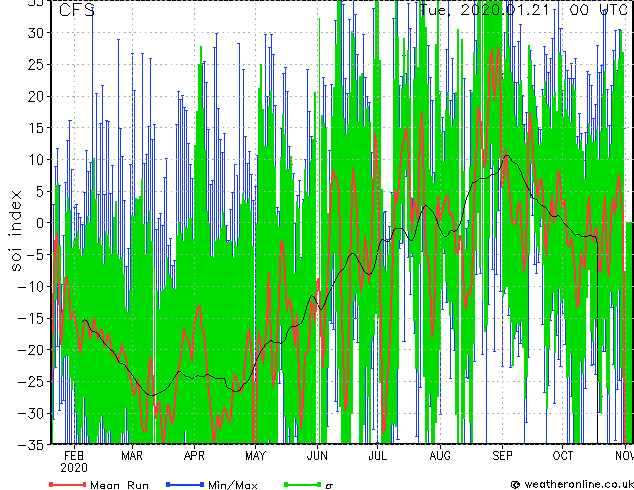Click the 'CFS' model label

[x=77, y=10]
